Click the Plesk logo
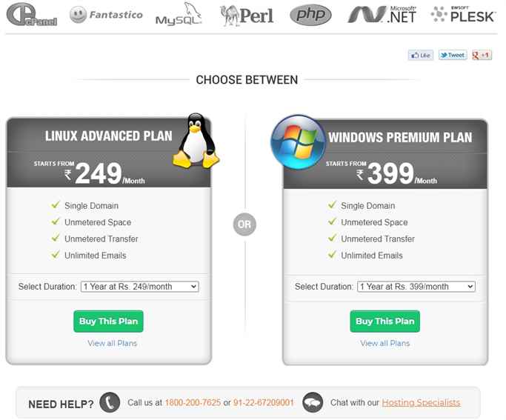Screen dimensions: 506x420 click(x=463, y=15)
